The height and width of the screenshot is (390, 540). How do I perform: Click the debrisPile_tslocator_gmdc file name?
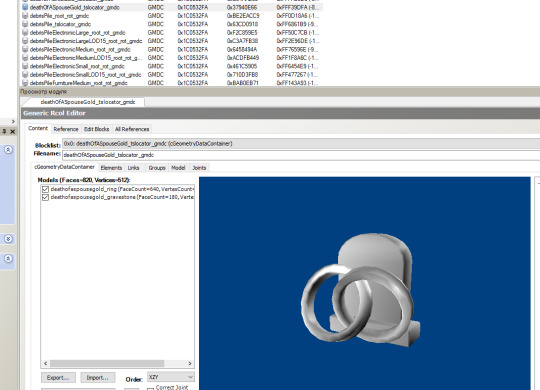pyautogui.click(x=60, y=24)
